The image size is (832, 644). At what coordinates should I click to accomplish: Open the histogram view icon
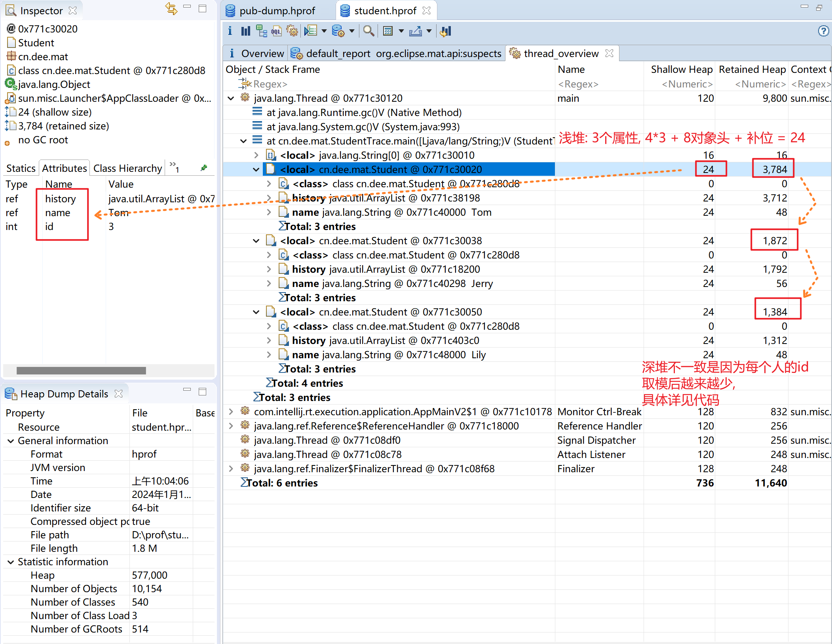[246, 31]
